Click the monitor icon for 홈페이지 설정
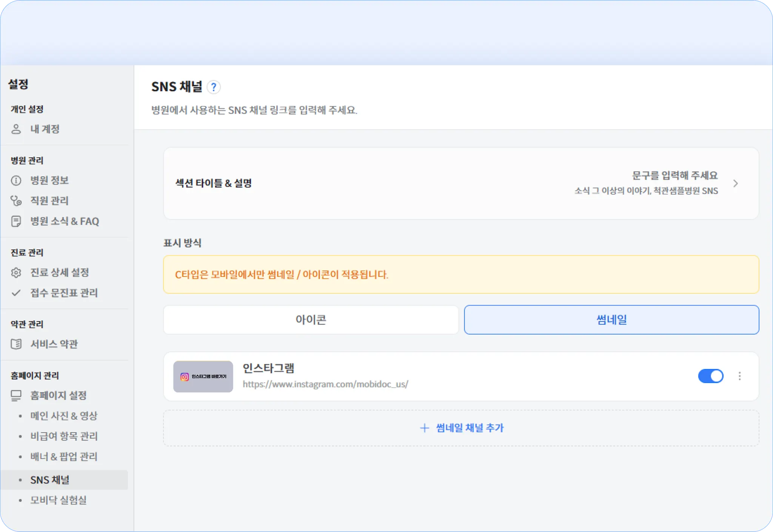 tap(16, 395)
